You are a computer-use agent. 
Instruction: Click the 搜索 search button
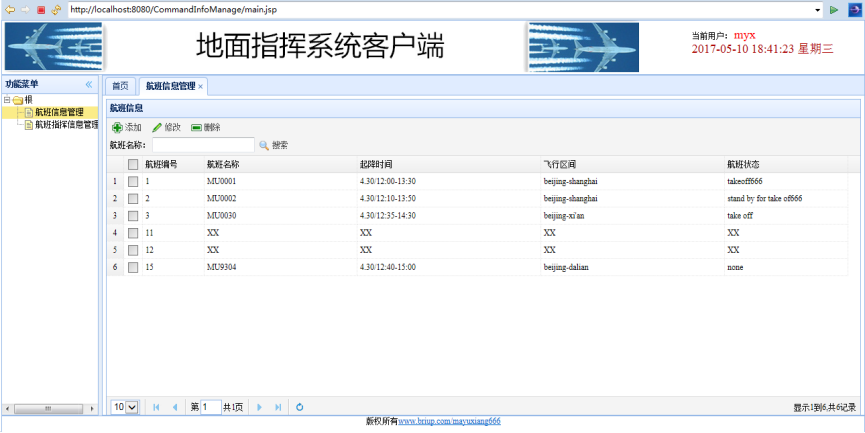click(274, 145)
